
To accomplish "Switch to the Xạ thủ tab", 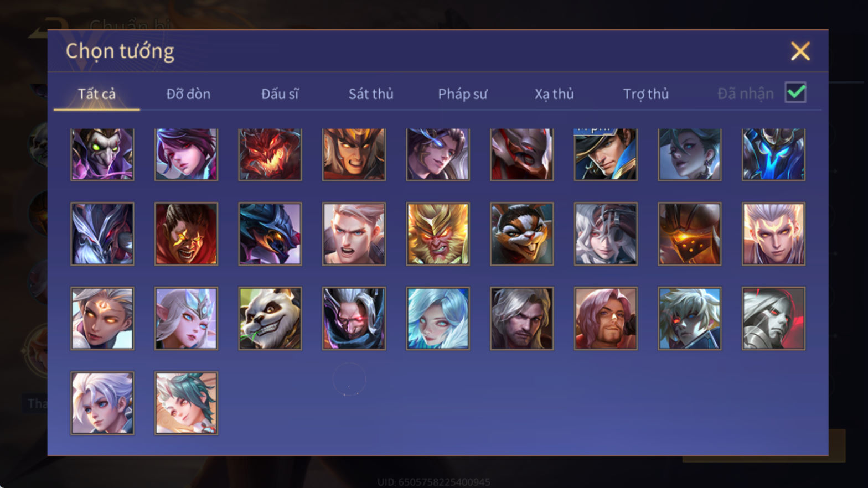I will tap(554, 94).
